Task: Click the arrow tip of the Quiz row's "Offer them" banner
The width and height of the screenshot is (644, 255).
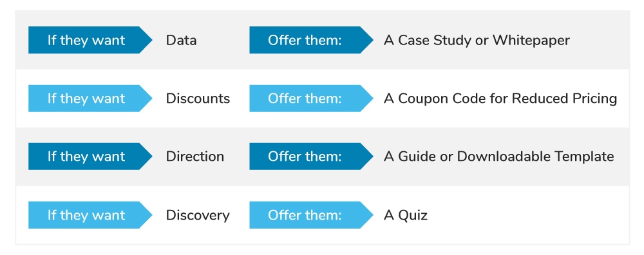Action: pos(368,215)
